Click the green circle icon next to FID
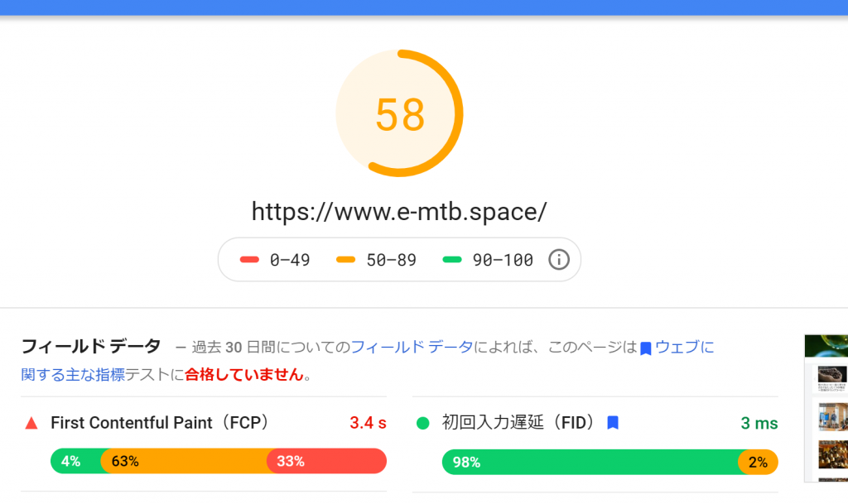 point(423,423)
